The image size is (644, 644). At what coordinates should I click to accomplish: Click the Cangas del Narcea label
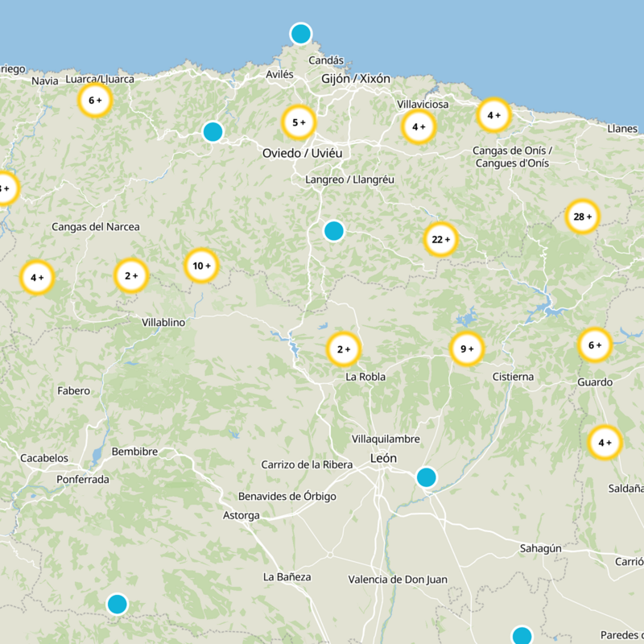click(x=96, y=227)
